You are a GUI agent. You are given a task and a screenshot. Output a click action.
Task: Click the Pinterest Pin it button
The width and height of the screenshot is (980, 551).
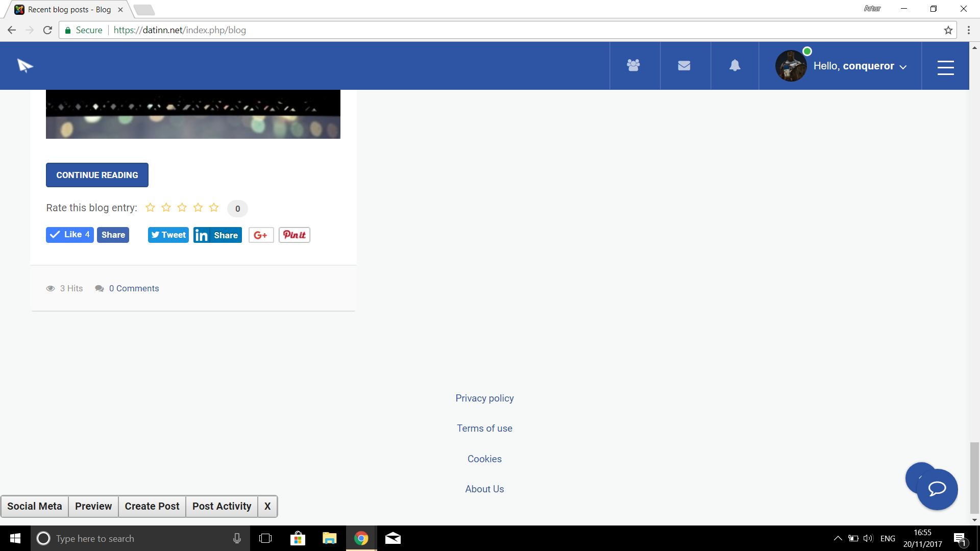(295, 235)
